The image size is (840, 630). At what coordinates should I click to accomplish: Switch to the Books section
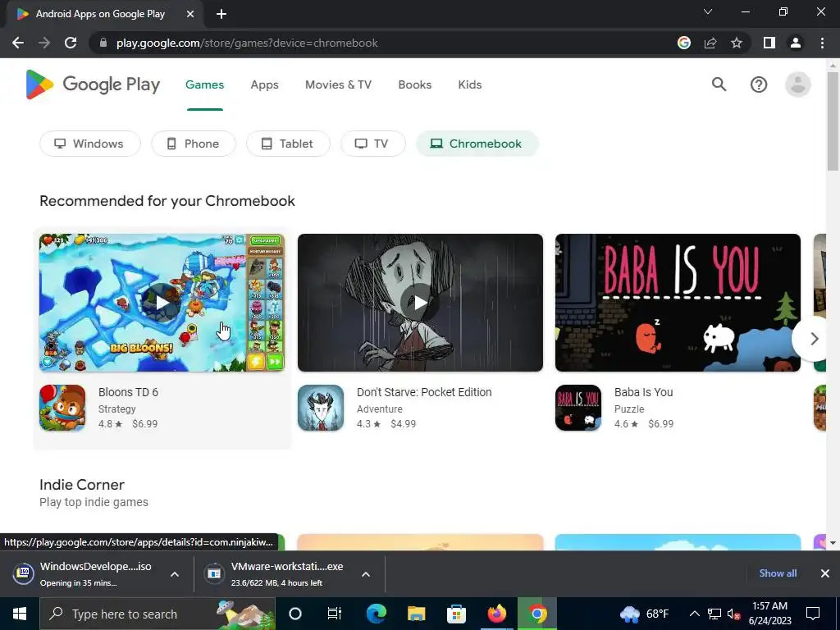[x=414, y=84]
